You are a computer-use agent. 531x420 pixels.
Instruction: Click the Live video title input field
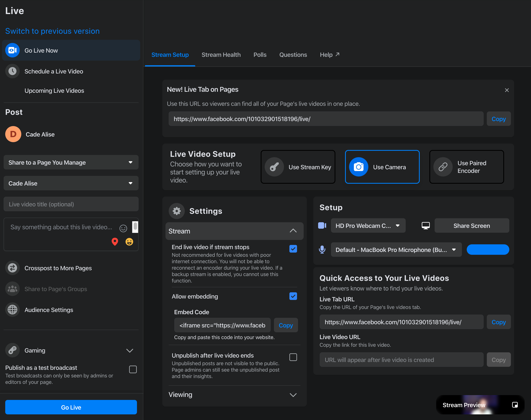point(71,204)
